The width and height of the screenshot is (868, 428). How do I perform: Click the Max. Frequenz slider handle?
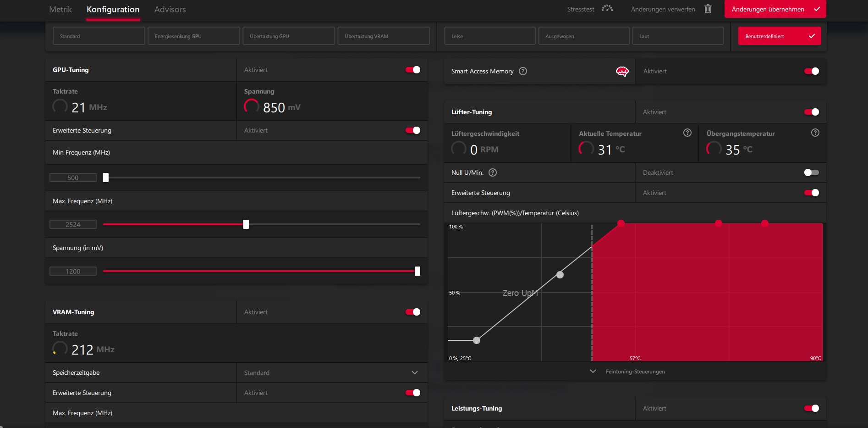[x=246, y=224]
